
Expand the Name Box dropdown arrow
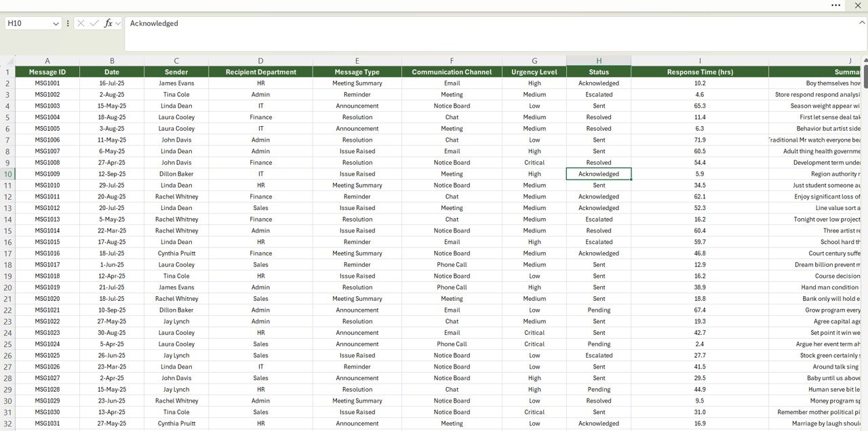pos(56,24)
